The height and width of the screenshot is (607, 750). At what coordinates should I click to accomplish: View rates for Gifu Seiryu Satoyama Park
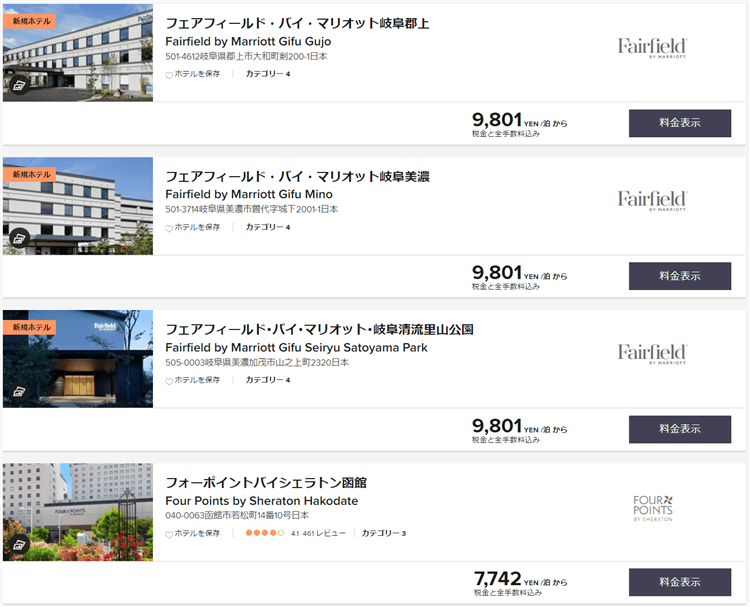tap(680, 429)
